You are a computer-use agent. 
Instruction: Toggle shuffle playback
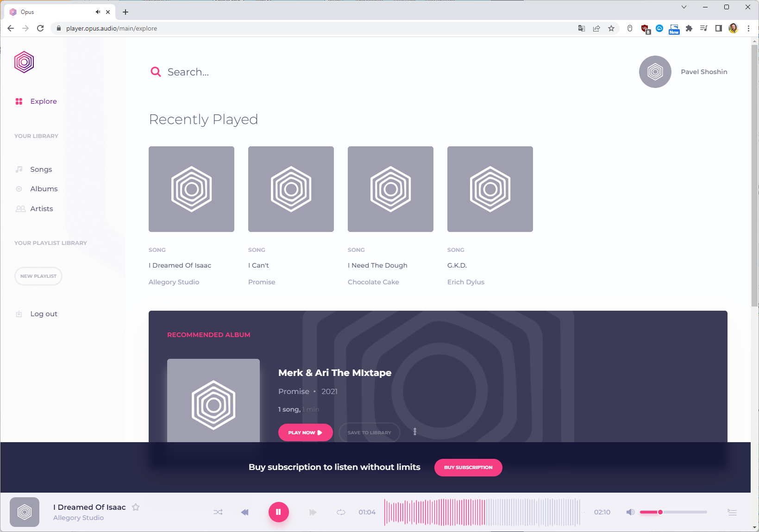[x=218, y=512]
